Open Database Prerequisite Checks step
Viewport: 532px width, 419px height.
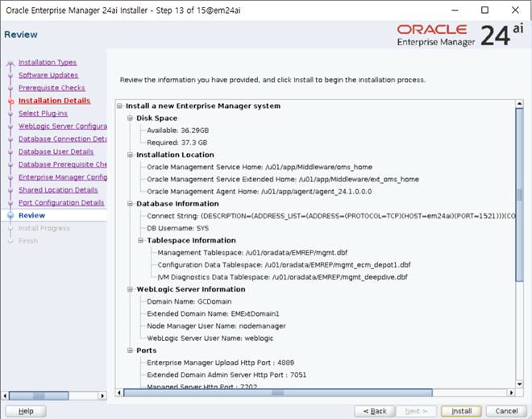click(x=63, y=164)
